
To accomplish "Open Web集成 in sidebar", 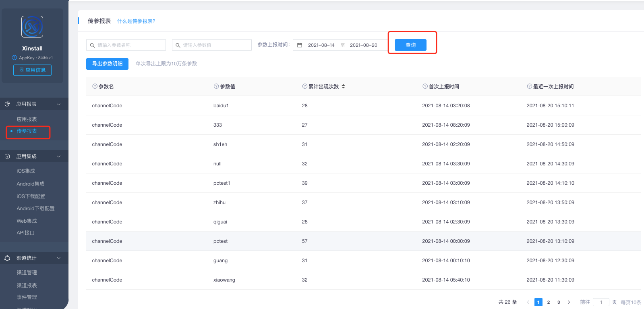I will coord(27,221).
